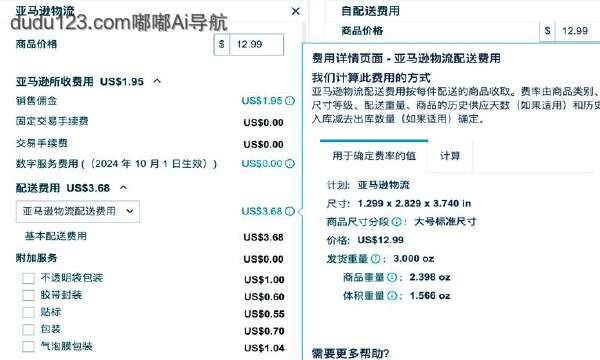The height and width of the screenshot is (360, 600).
Task: Check the 不透明袋包装 checkbox
Action: 28,278
